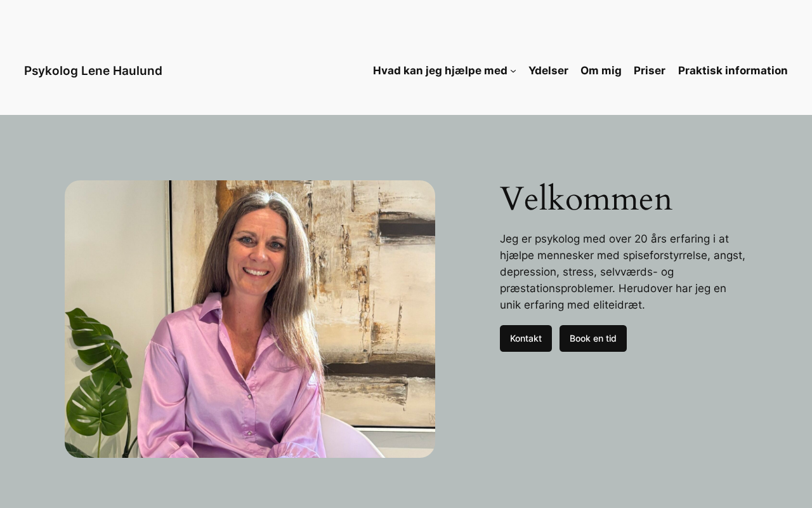The width and height of the screenshot is (812, 508).
Task: Click the Book en tid button
Action: 593,338
